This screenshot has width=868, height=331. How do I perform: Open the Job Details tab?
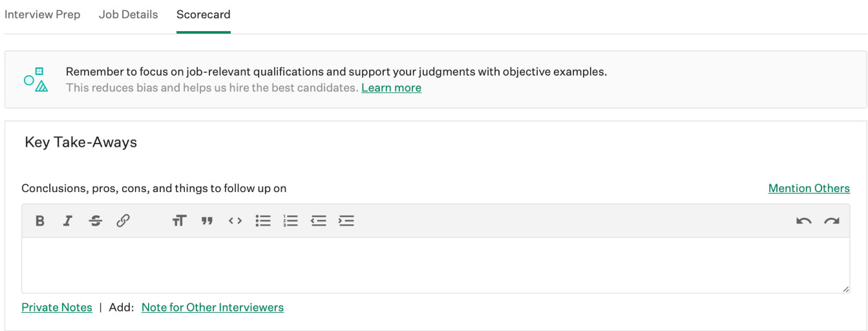[128, 14]
